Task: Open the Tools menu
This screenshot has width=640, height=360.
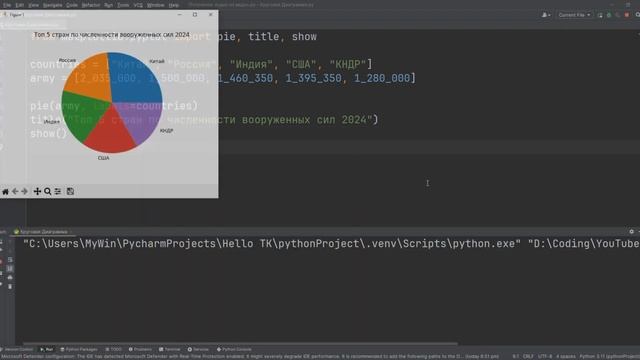Action: pyautogui.click(x=123, y=5)
